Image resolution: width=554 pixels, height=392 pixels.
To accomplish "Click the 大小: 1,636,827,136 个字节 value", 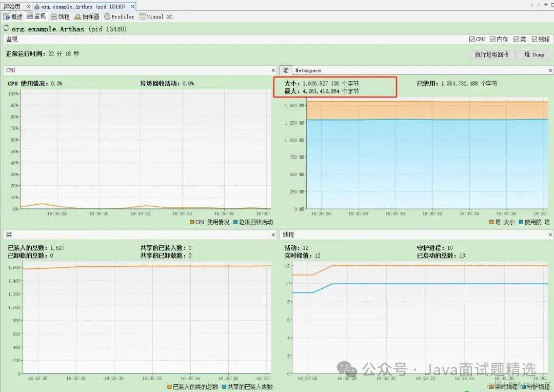I will point(322,84).
